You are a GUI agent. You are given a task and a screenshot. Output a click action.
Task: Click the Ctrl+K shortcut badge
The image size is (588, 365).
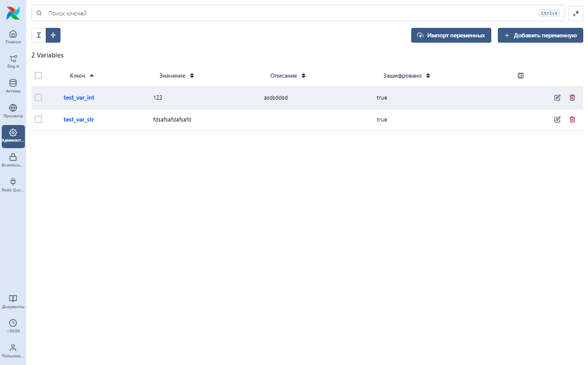549,13
